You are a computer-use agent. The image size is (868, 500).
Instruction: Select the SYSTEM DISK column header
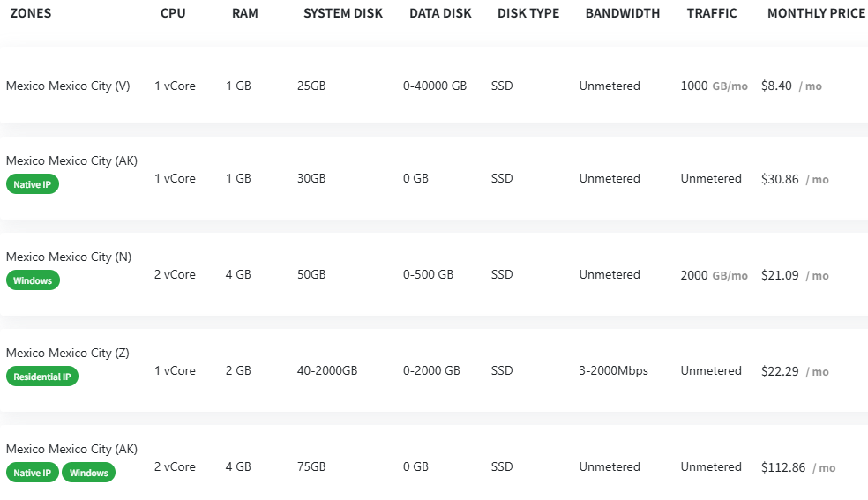tap(342, 13)
